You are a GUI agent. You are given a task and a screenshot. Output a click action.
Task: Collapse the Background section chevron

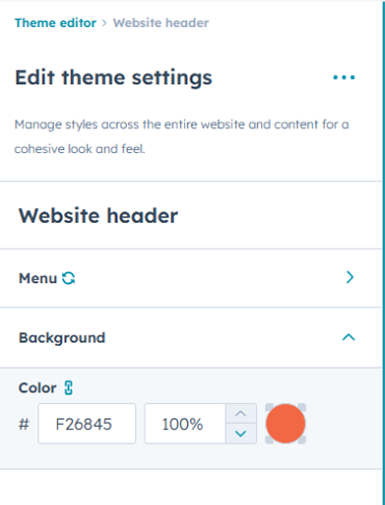coord(348,337)
